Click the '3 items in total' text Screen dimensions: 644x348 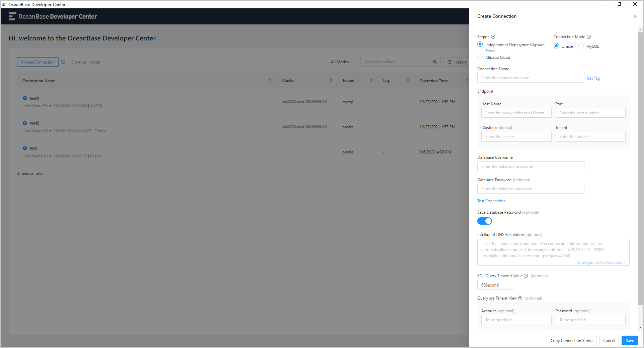tap(30, 173)
